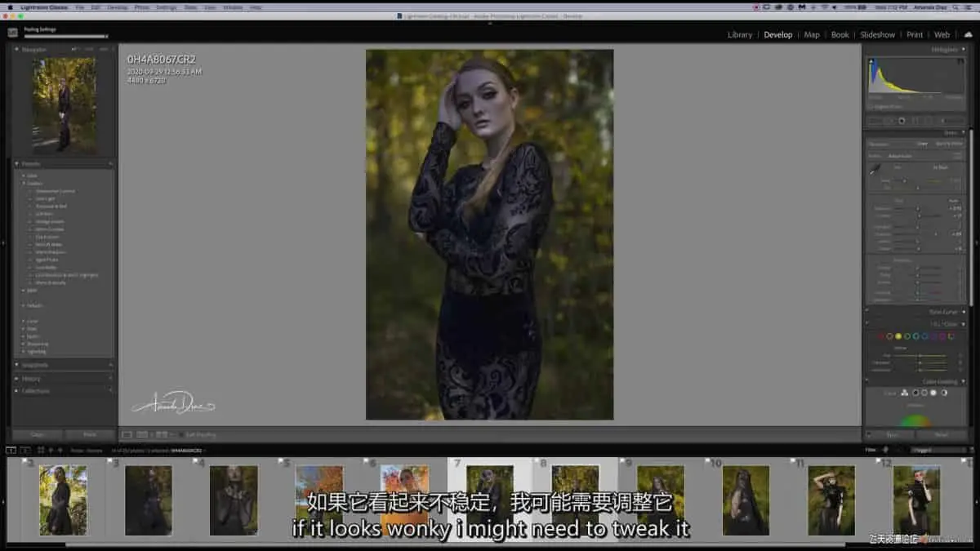Viewport: 980px width, 551px height.
Task: Open the Settings menu in menu bar
Action: pos(166,7)
